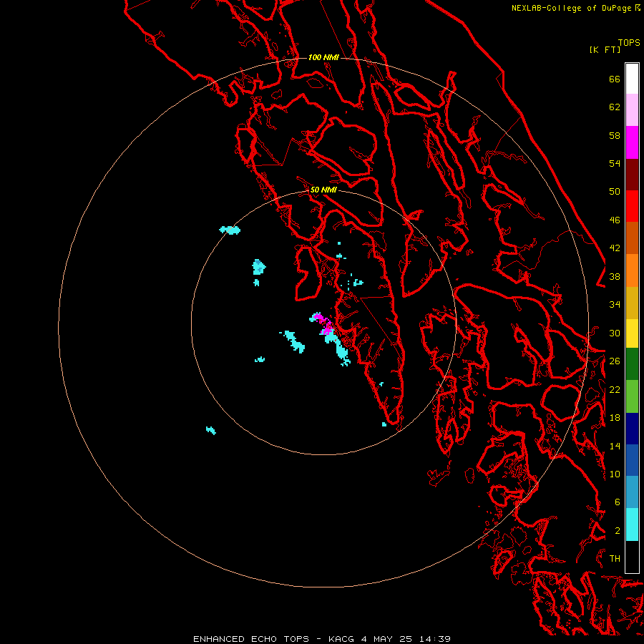Click the legend value 62
The image size is (644, 644).
click(615, 107)
